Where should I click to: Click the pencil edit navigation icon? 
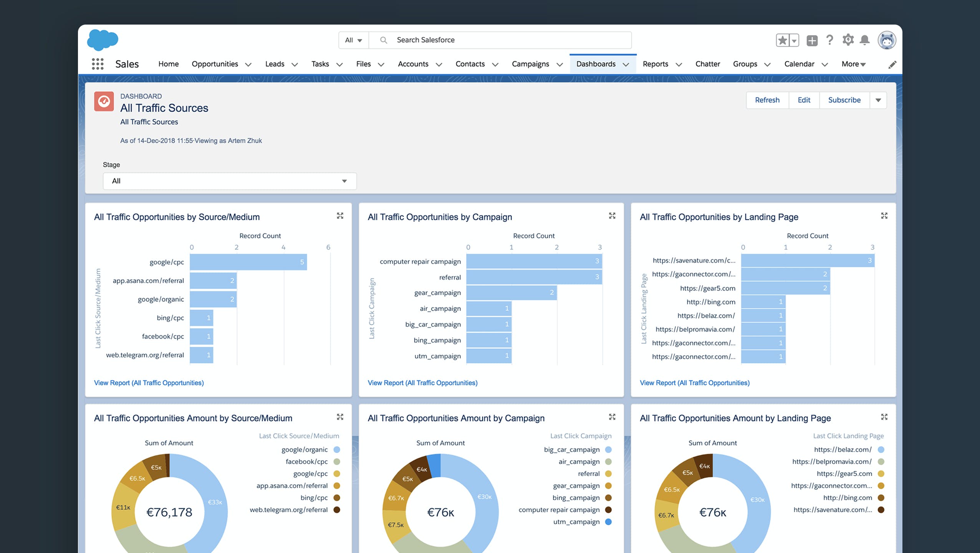(x=892, y=65)
